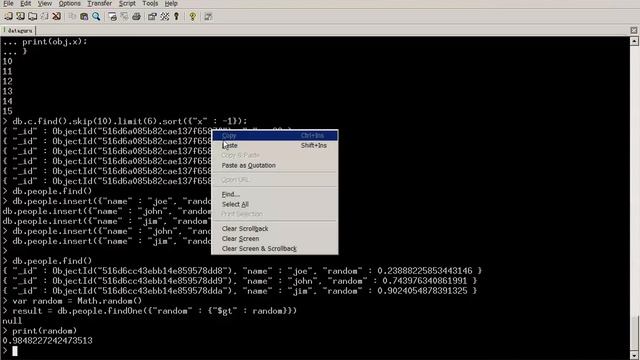Open the Options menu
The image size is (640, 360).
coord(69,3)
